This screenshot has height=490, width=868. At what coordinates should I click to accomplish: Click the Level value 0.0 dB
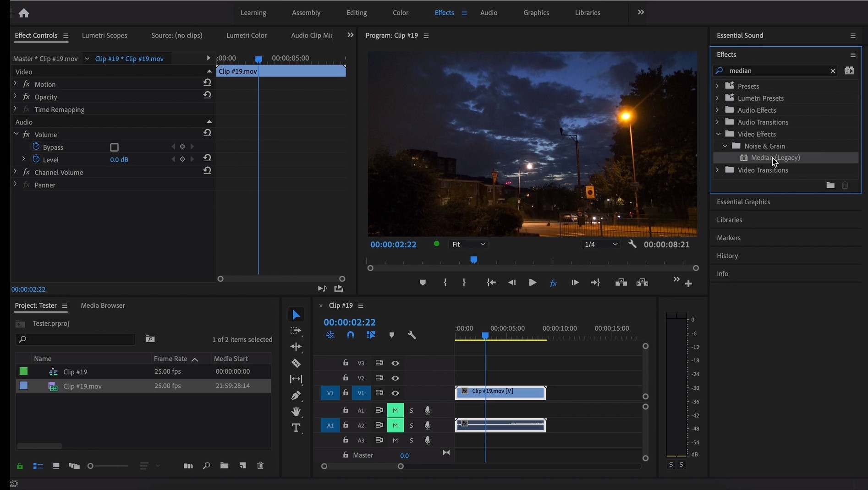click(x=119, y=160)
